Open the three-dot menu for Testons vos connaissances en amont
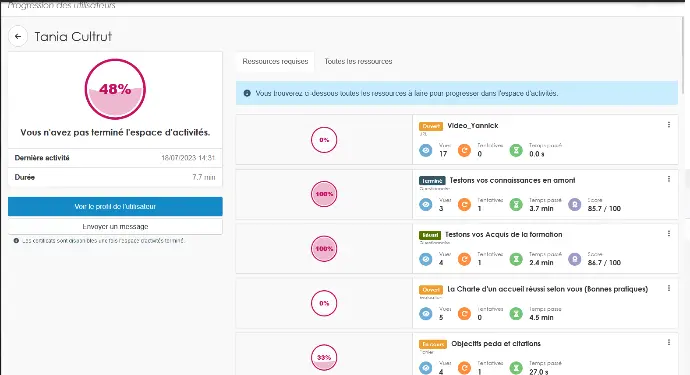 [668, 179]
